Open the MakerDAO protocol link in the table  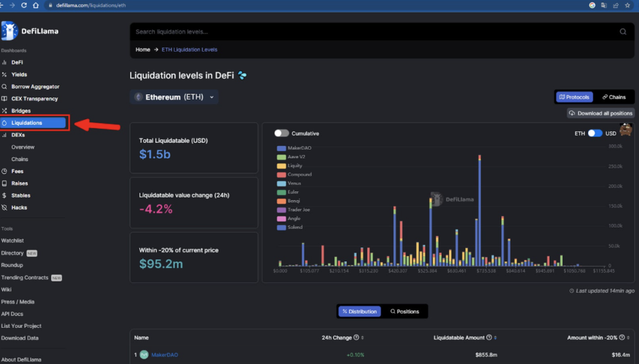coord(165,355)
